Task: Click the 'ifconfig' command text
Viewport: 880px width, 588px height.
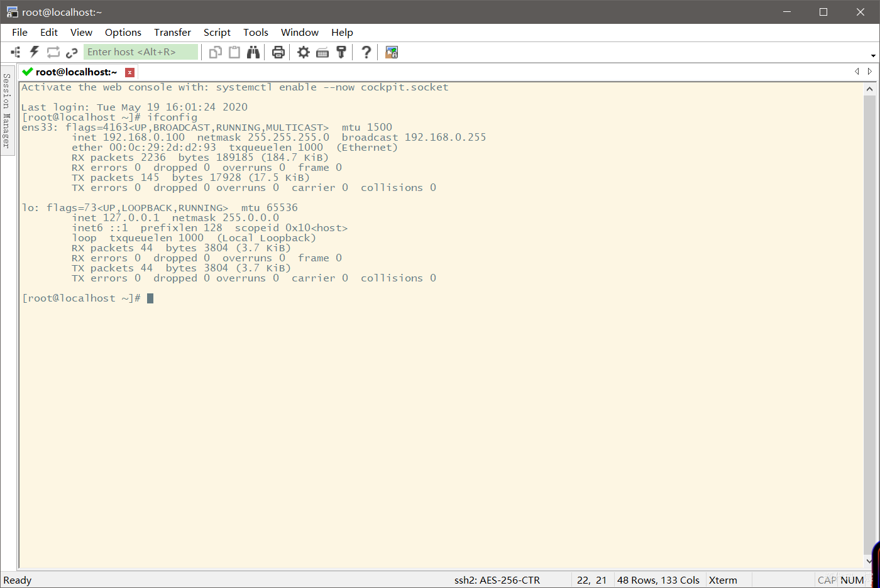Action: pyautogui.click(x=172, y=117)
